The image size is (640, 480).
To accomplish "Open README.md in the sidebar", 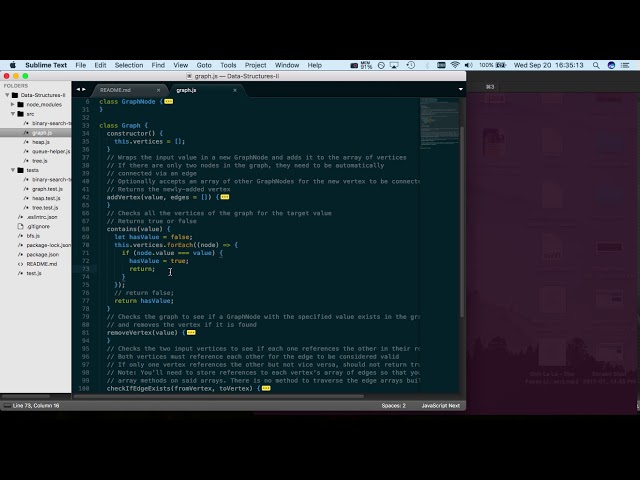I will (42, 264).
